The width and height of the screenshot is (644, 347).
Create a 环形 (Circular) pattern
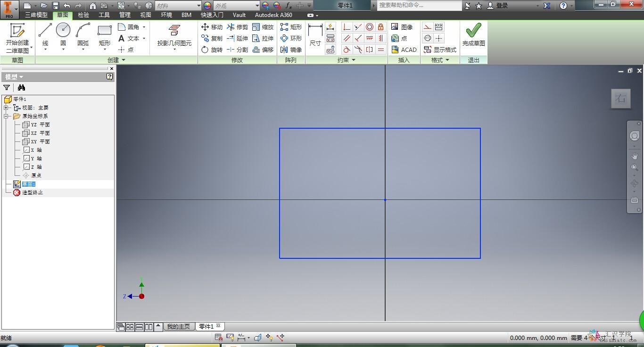point(291,38)
